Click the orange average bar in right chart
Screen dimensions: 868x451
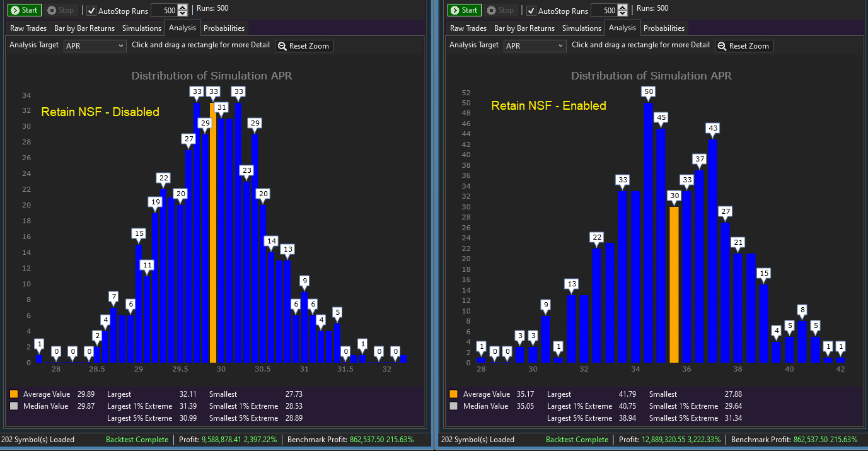674,284
